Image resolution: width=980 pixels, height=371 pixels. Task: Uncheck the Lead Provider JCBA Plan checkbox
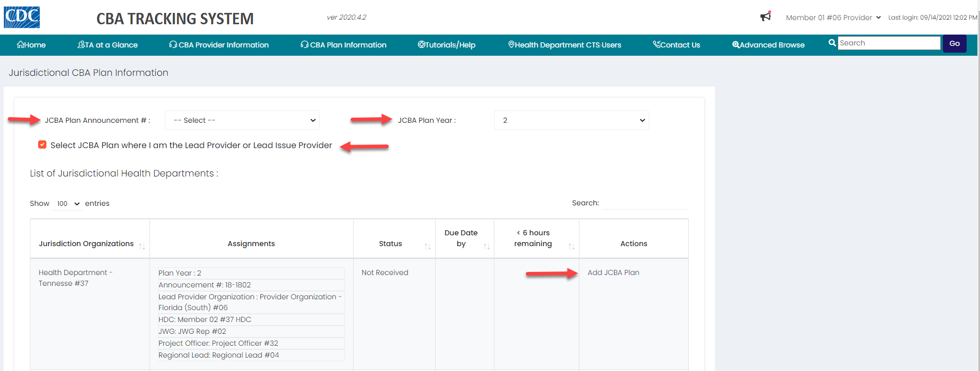click(42, 145)
